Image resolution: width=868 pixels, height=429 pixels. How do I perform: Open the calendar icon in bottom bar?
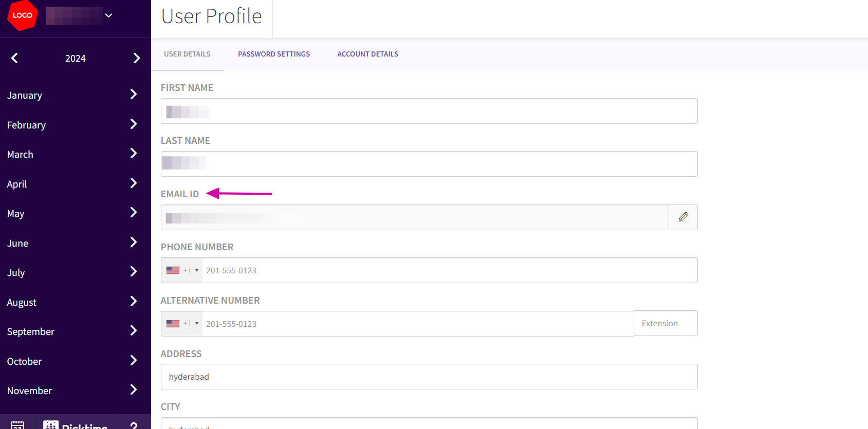coord(17,424)
